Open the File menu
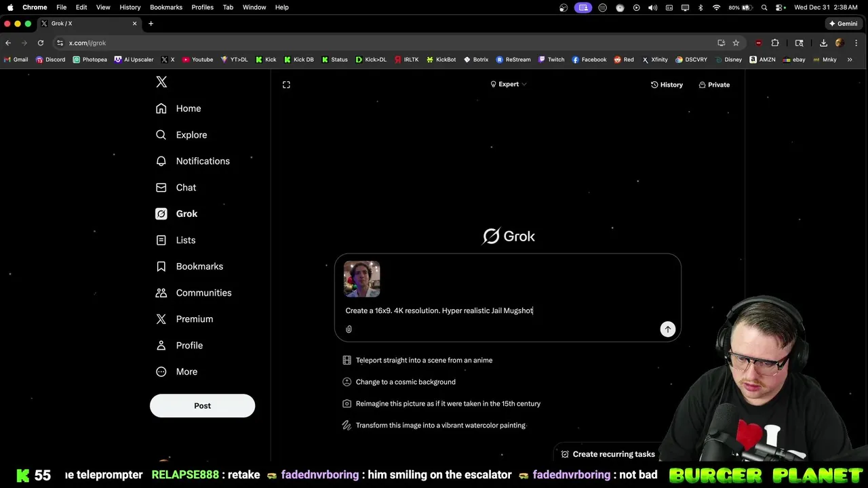 pyautogui.click(x=61, y=7)
